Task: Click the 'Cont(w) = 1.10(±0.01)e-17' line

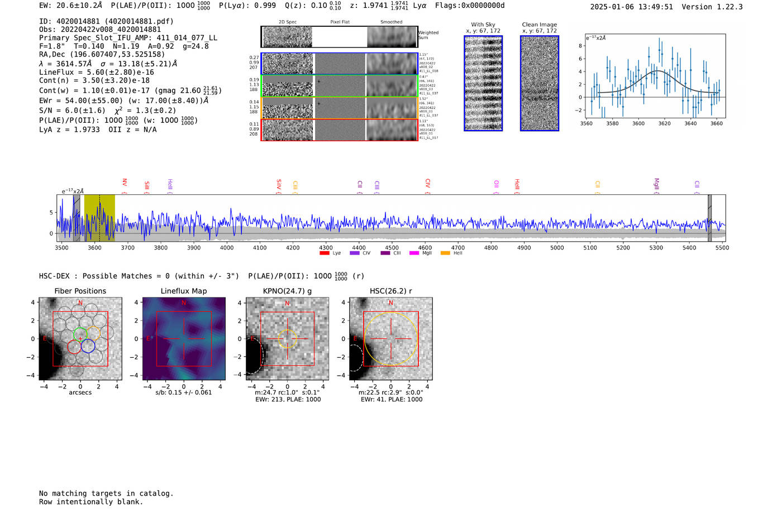Action: pos(131,90)
